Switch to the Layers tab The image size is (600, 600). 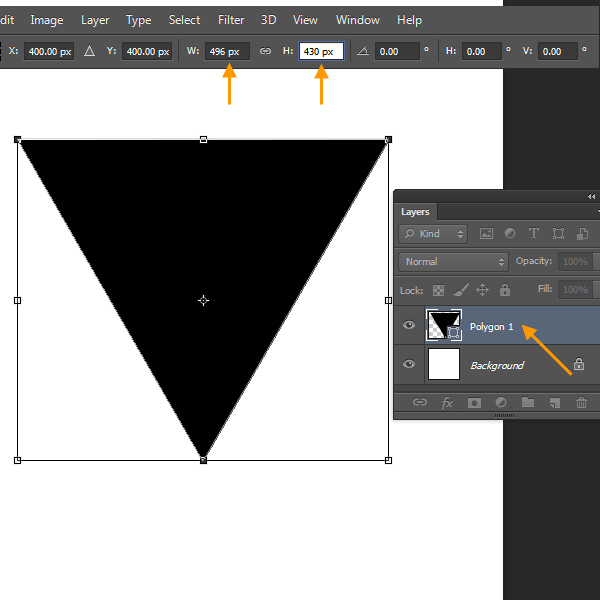(415, 212)
